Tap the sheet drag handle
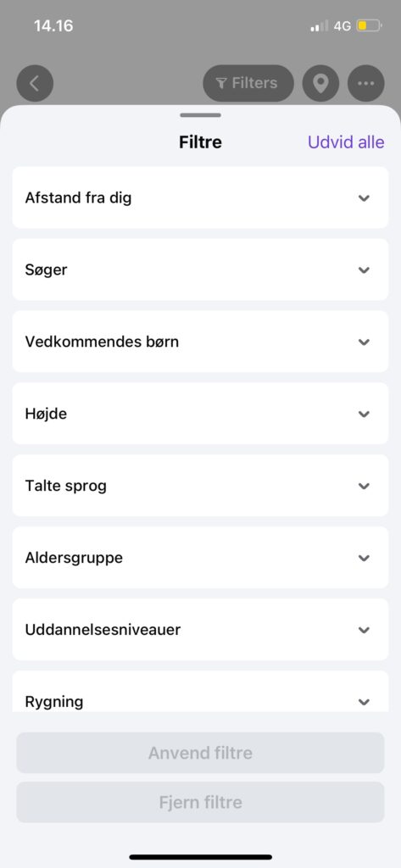The image size is (401, 868). click(x=200, y=115)
